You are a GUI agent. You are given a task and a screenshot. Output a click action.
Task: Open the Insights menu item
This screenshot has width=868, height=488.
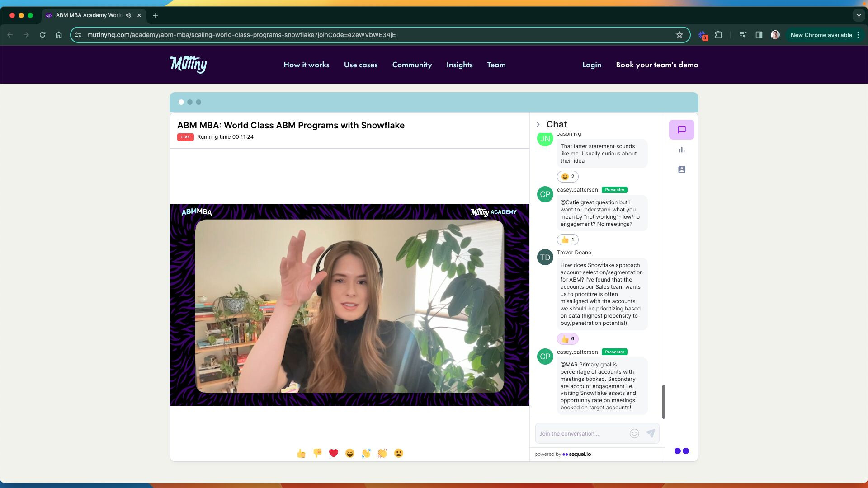[x=459, y=65]
